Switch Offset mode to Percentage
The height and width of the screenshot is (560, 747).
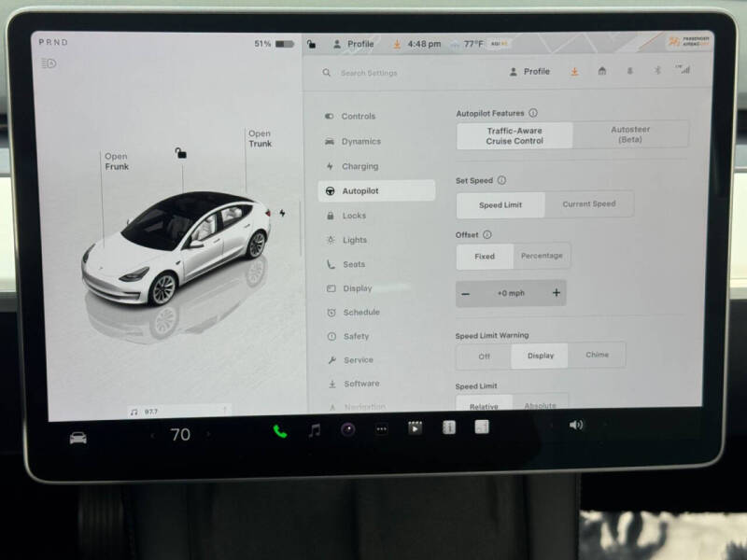542,256
